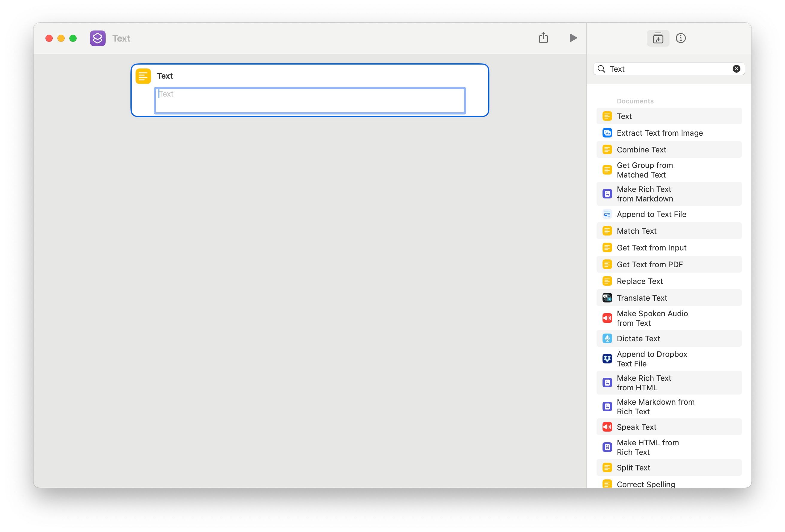Click the purple shortcut icon beside the title

coord(97,38)
